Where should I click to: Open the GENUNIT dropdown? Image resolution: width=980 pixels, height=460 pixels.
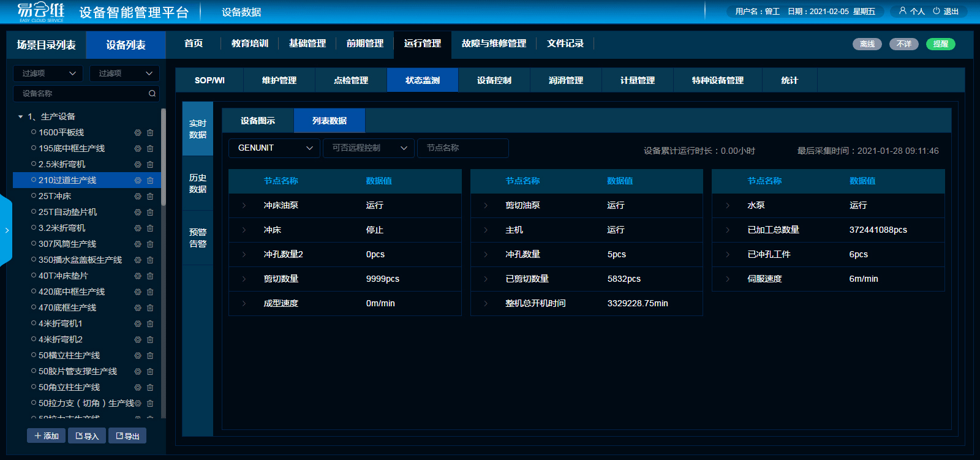click(x=274, y=148)
